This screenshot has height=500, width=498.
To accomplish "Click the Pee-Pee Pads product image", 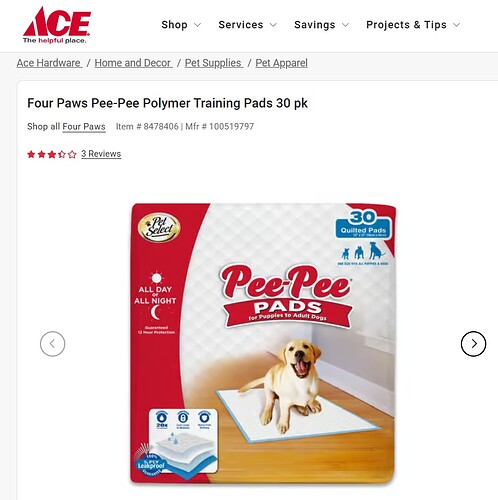I will (x=263, y=343).
